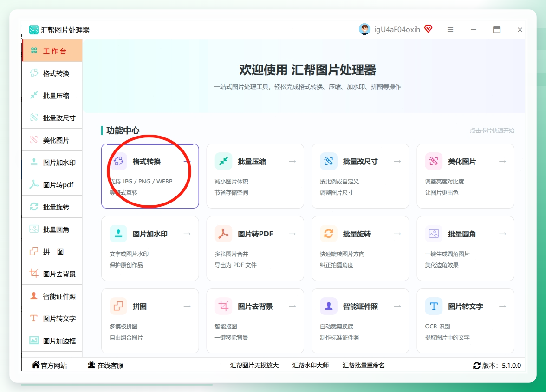
Task: Click the arrow on the 美化图片 card
Action: [x=503, y=161]
